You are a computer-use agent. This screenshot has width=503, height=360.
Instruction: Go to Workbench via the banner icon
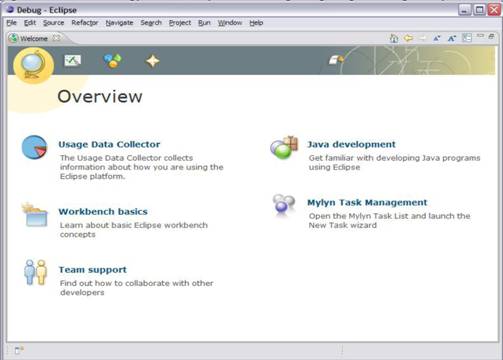pos(336,60)
